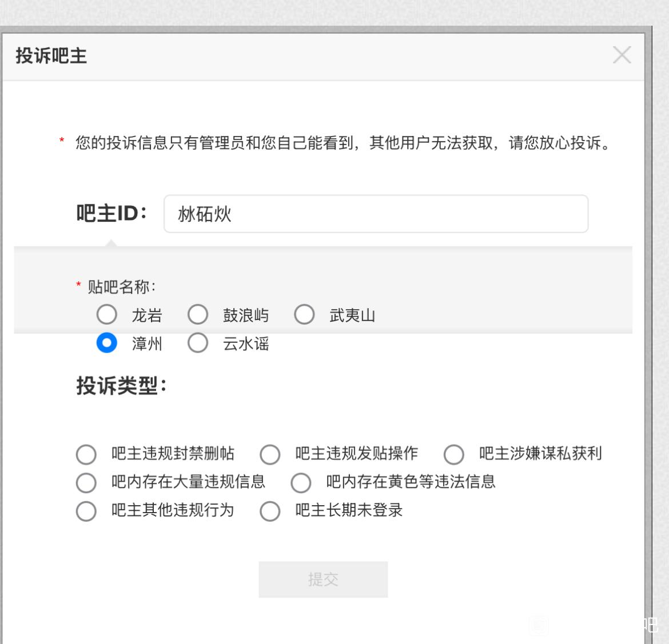Select the 鼓浪屿 radio button

(x=198, y=314)
